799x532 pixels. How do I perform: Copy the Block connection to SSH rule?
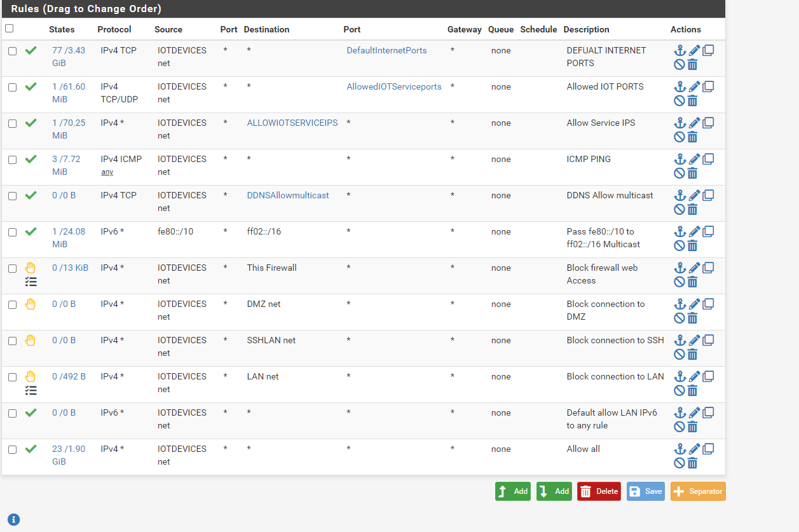[x=708, y=340]
